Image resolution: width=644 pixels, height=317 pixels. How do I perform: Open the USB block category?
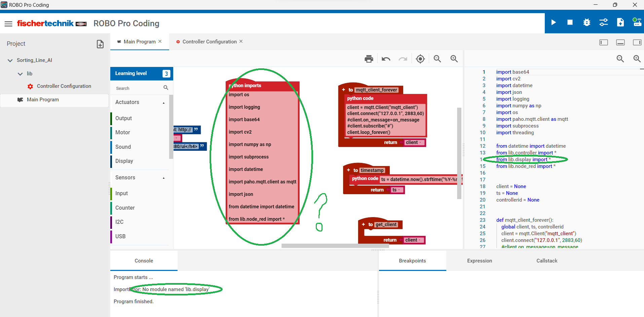click(x=120, y=236)
